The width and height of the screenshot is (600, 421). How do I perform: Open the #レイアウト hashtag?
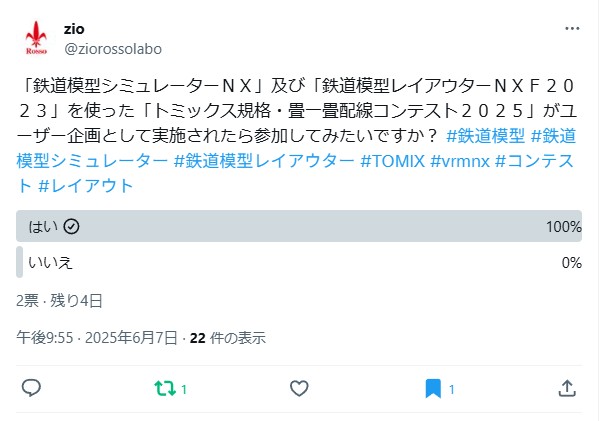[86, 186]
